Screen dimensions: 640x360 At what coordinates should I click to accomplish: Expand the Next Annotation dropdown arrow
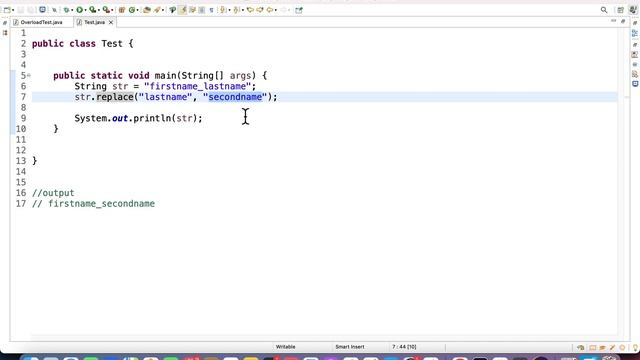pyautogui.click(x=229, y=10)
